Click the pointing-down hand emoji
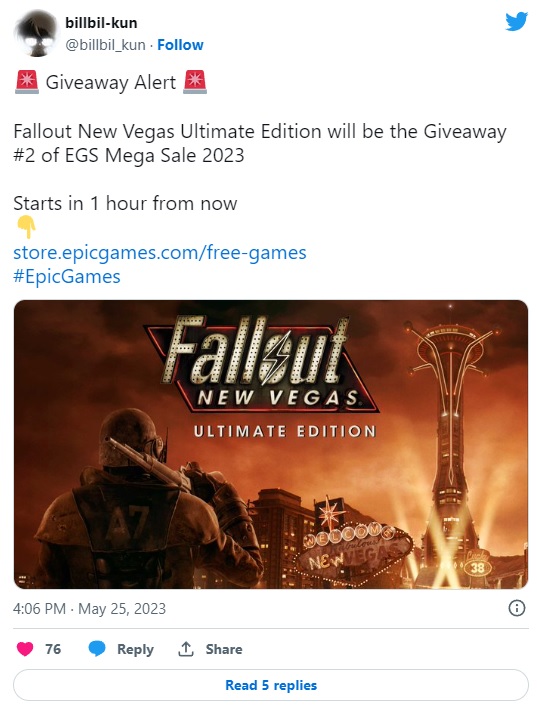This screenshot has height=710, width=537. [x=26, y=227]
